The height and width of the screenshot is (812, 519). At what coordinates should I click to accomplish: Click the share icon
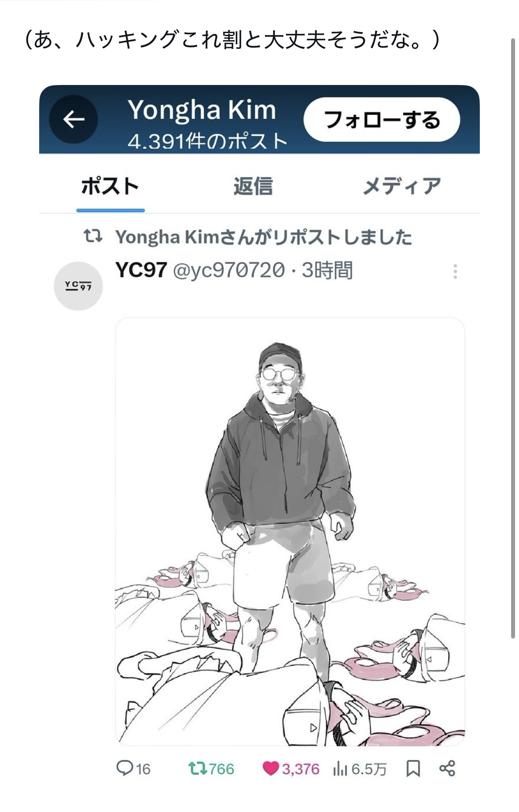click(447, 768)
